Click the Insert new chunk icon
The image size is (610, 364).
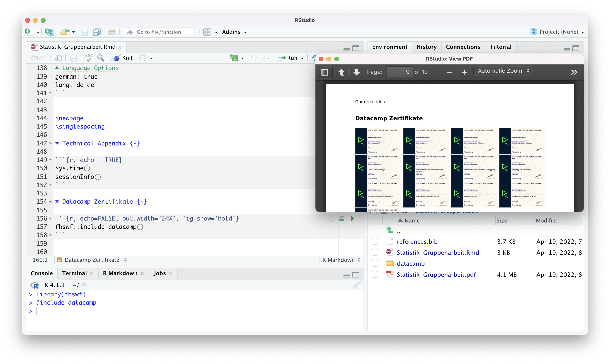[234, 58]
